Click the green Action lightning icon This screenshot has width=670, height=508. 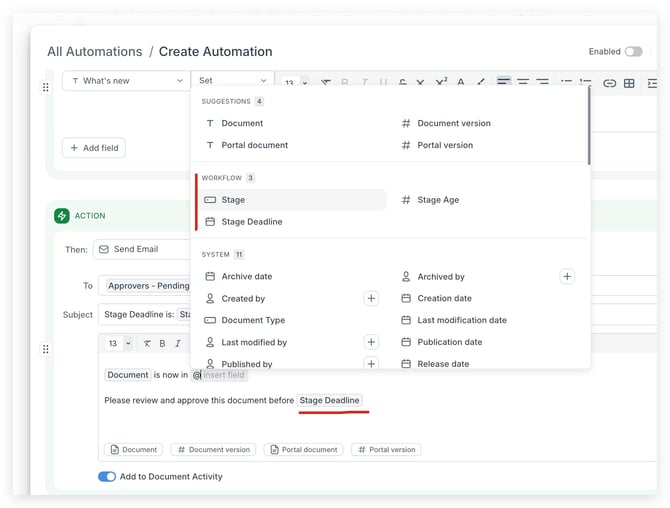62,216
